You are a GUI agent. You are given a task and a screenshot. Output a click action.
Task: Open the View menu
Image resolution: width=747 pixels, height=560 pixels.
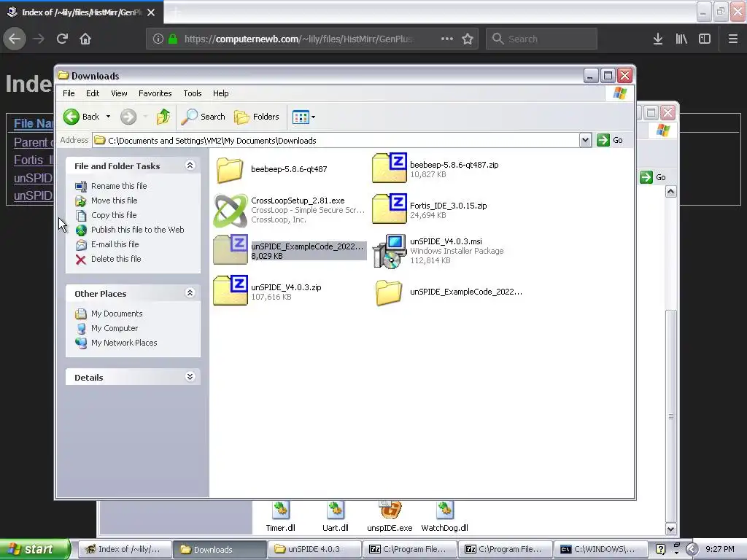[119, 93]
